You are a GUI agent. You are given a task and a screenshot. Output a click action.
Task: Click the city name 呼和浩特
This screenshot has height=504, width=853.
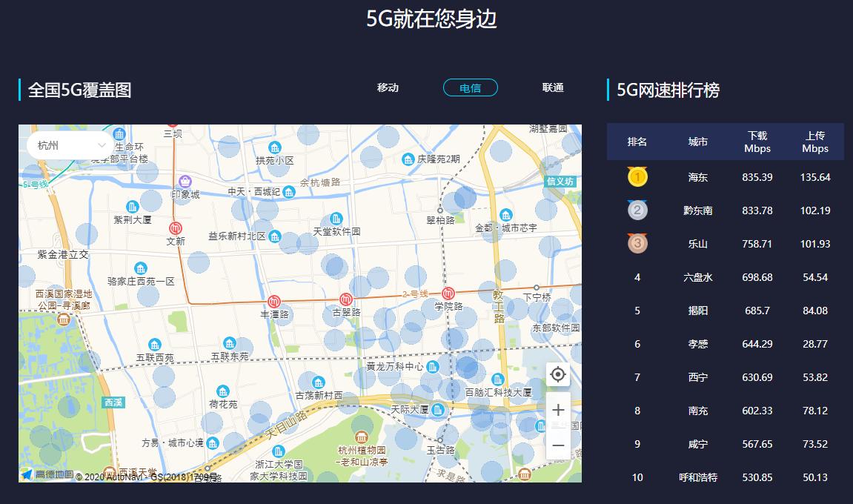(698, 477)
